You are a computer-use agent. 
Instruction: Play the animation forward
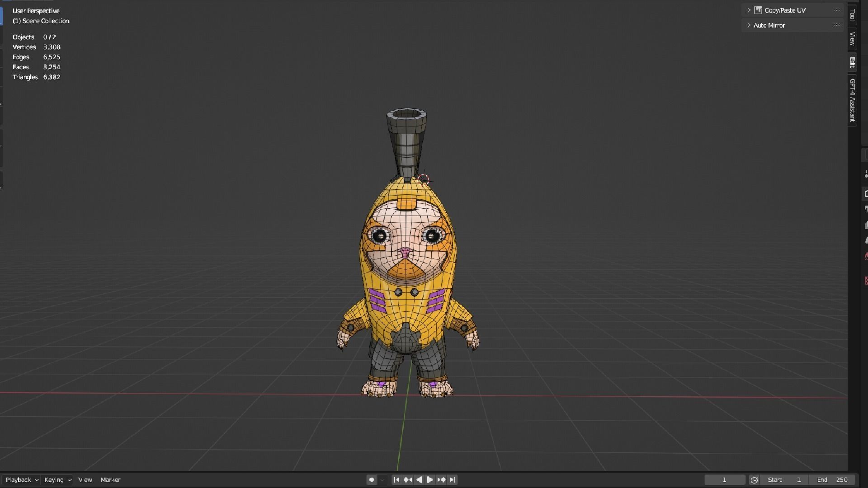coord(430,480)
